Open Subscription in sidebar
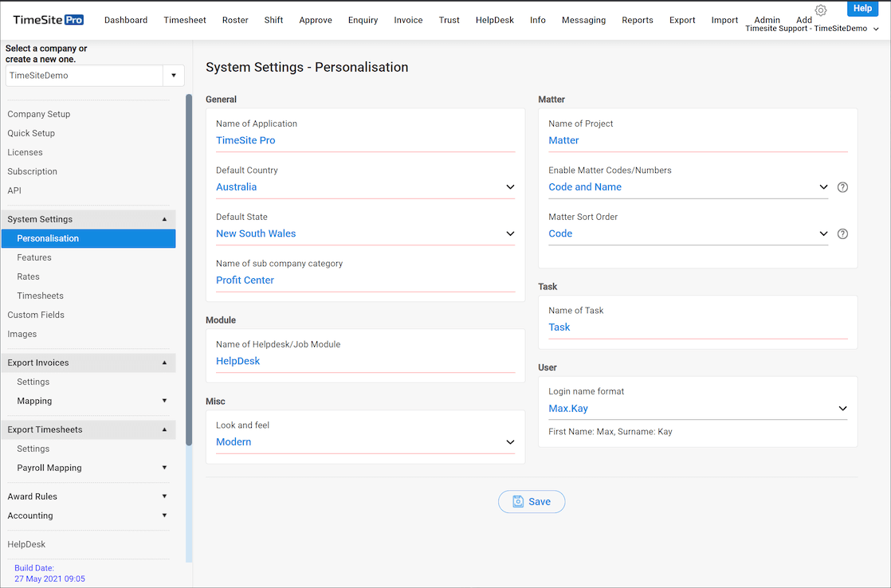891x588 pixels. coord(33,171)
